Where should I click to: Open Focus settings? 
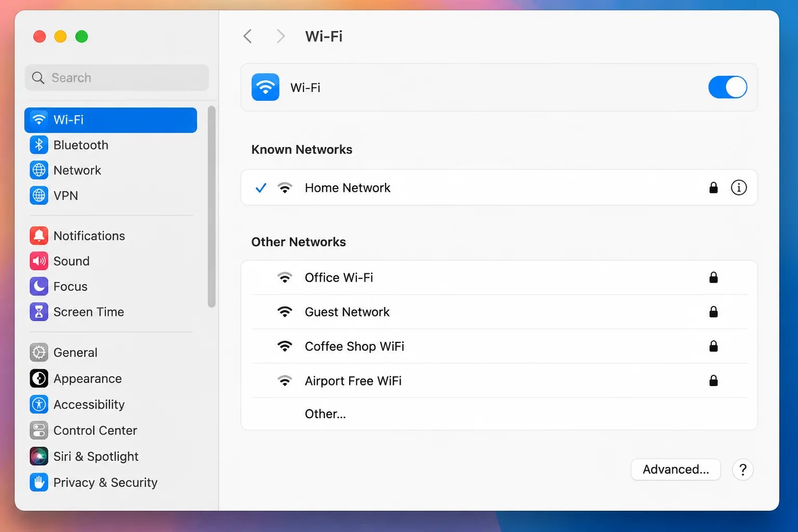pos(111,287)
